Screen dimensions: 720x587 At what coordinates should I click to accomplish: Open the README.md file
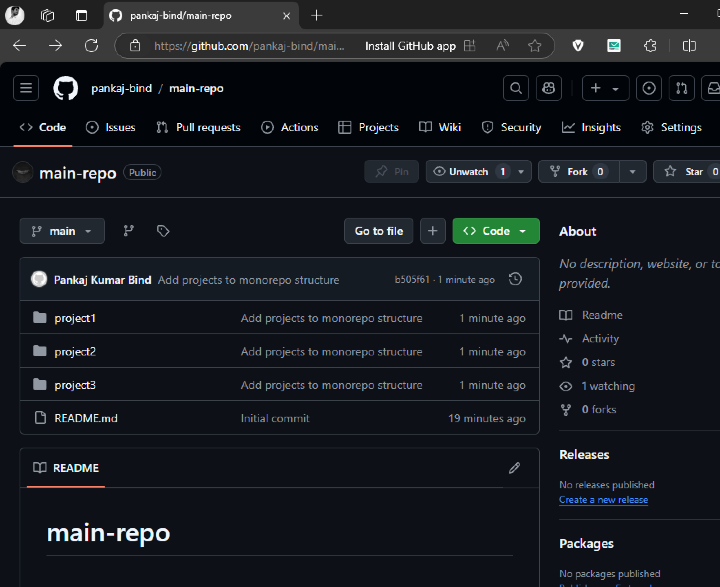coord(86,418)
